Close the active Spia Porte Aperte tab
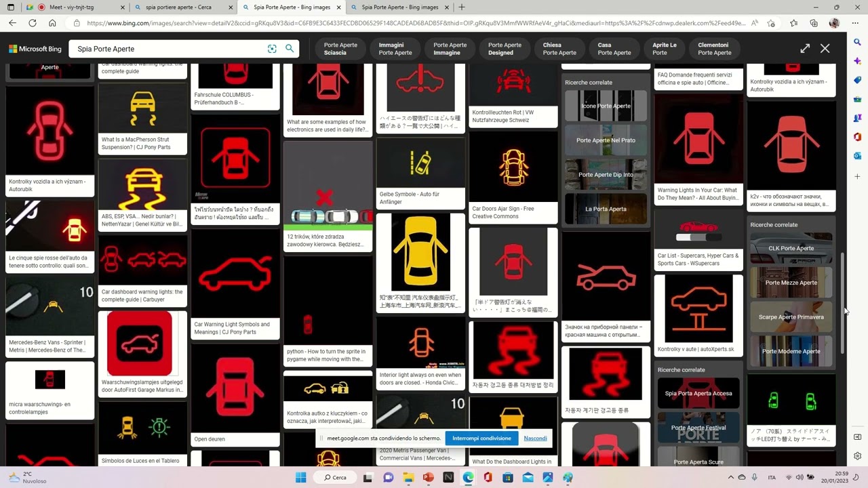 coord(337,7)
